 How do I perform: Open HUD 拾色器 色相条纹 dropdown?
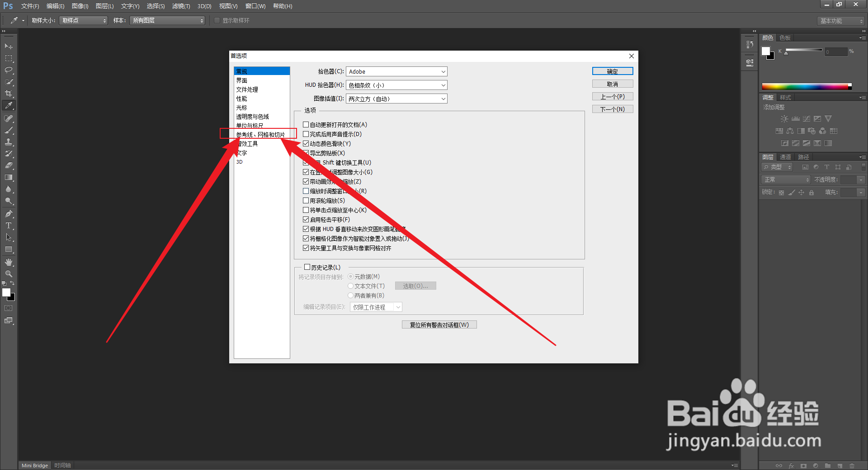pos(396,85)
